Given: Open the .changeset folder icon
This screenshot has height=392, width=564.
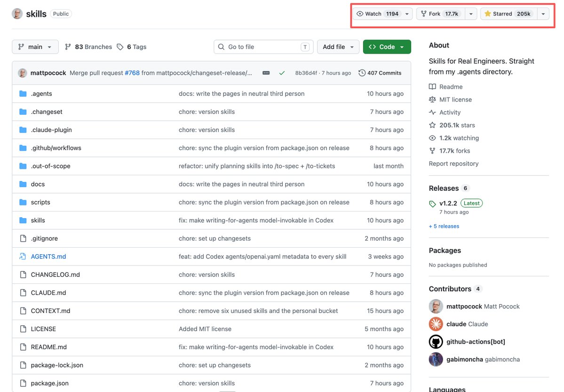Looking at the screenshot, I should [x=23, y=112].
